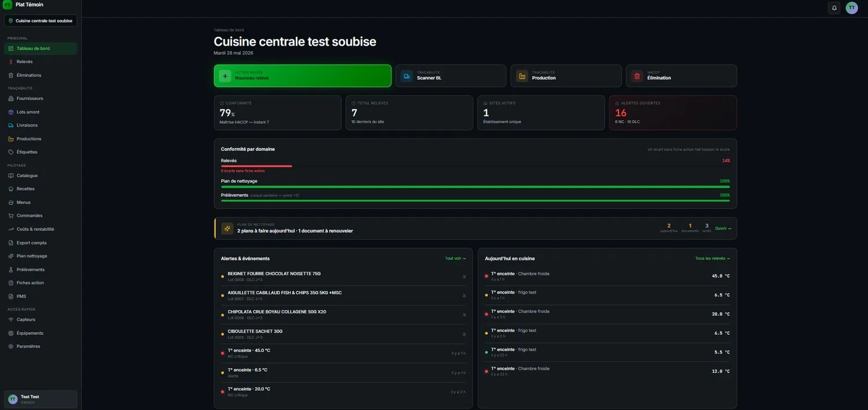This screenshot has width=868, height=410.
Task: Open the Cuisine centrale test soubise site selector
Action: coord(41,21)
